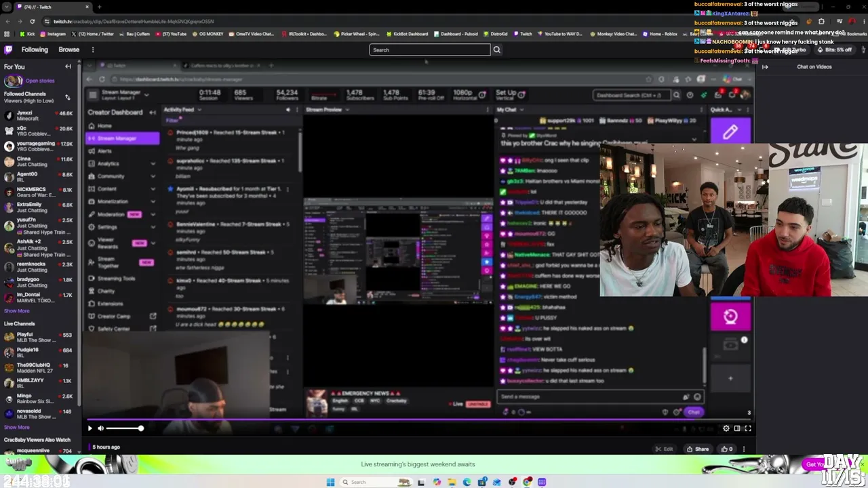Go back in the browser

pos(7,21)
